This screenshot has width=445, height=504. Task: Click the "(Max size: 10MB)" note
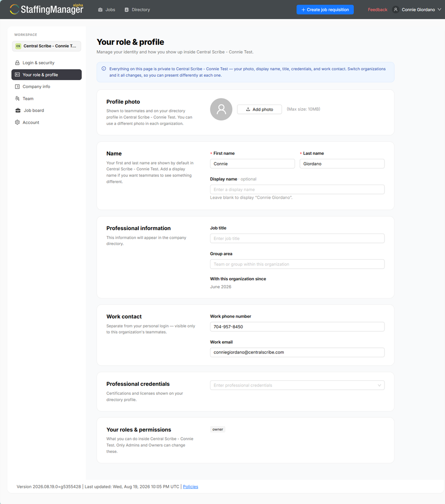pyautogui.click(x=303, y=109)
